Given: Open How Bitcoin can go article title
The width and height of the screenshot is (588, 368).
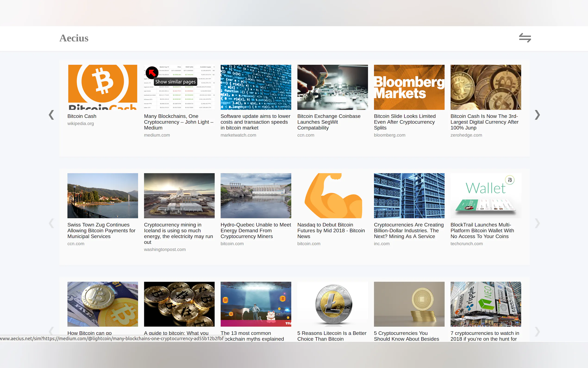Looking at the screenshot, I should [89, 333].
